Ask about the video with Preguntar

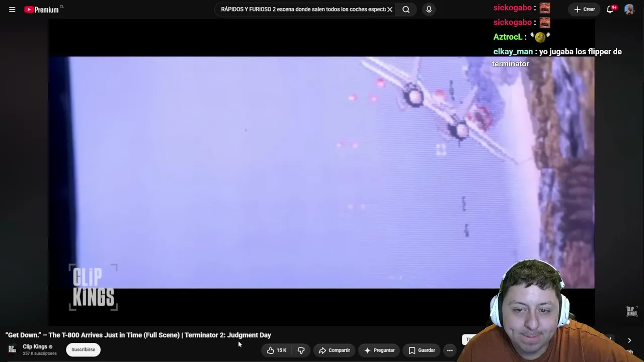pyautogui.click(x=379, y=350)
